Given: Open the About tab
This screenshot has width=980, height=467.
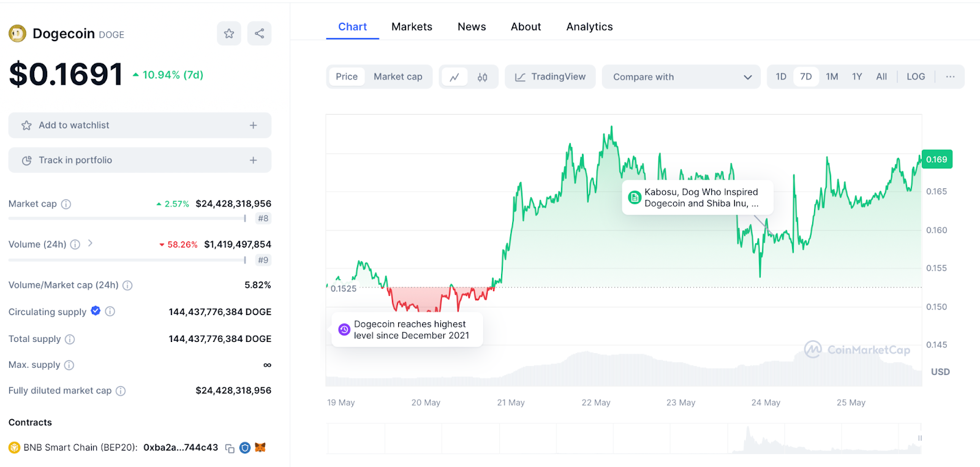Looking at the screenshot, I should [x=526, y=27].
